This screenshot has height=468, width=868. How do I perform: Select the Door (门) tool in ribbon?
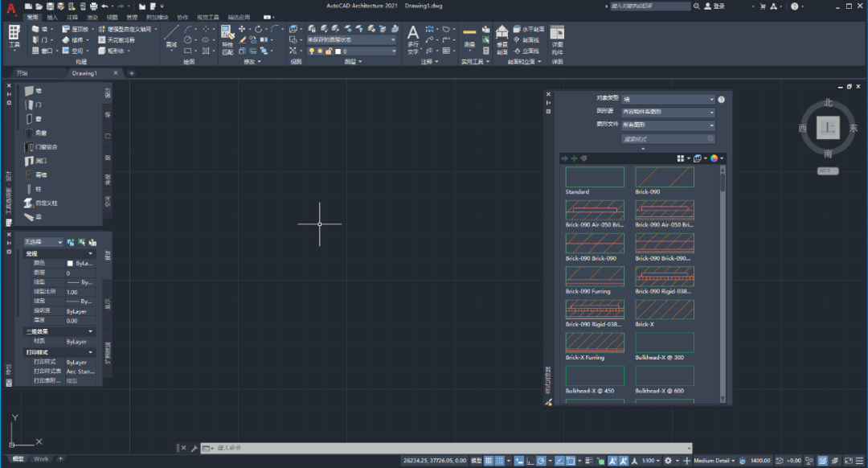coord(40,40)
